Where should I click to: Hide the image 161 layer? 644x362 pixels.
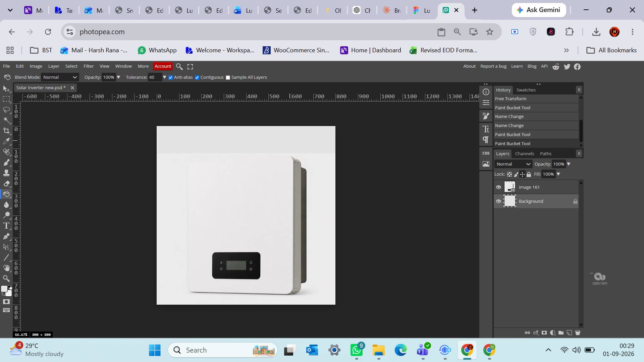[498, 187]
